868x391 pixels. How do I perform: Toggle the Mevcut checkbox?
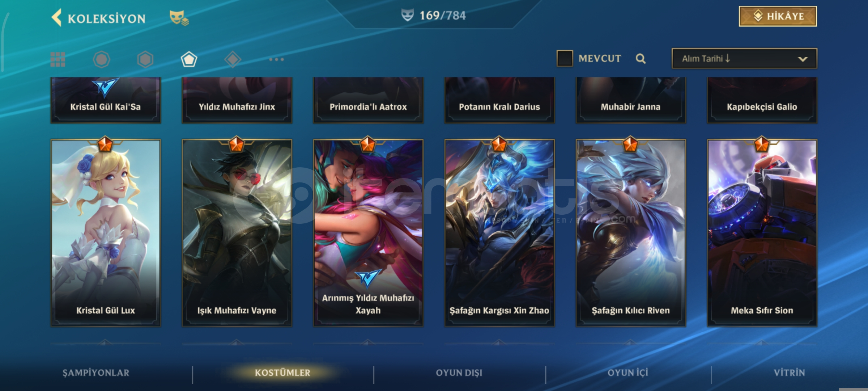point(565,58)
